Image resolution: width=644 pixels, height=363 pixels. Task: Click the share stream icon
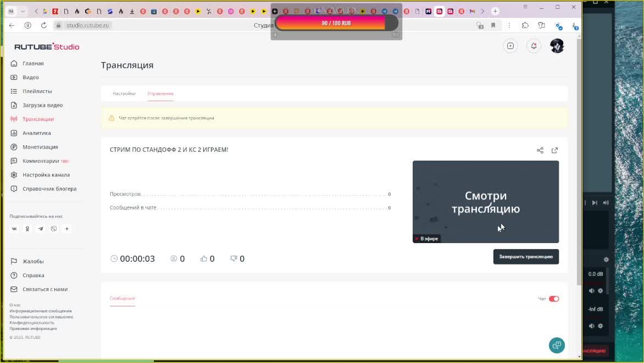(540, 151)
